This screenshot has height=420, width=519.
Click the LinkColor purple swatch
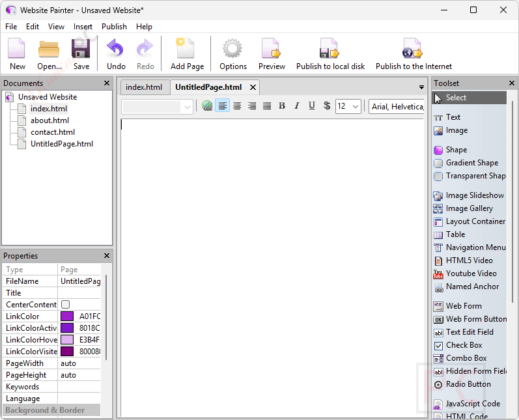[x=67, y=316]
